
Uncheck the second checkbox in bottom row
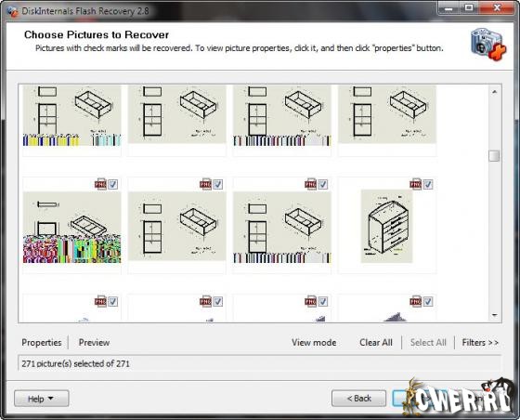pos(217,302)
